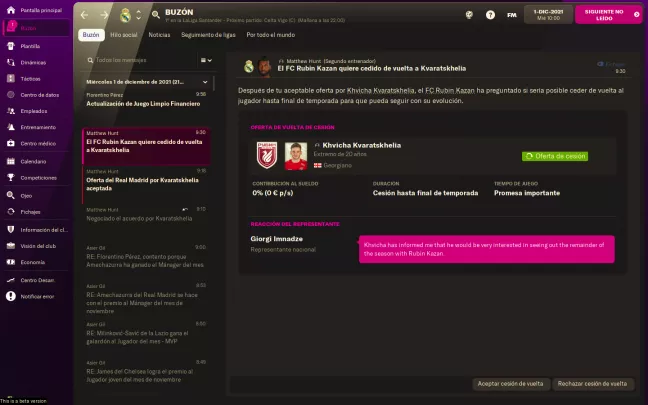Open the message filter dropdown
Viewport: 648px width, 405px height.
pos(206,60)
